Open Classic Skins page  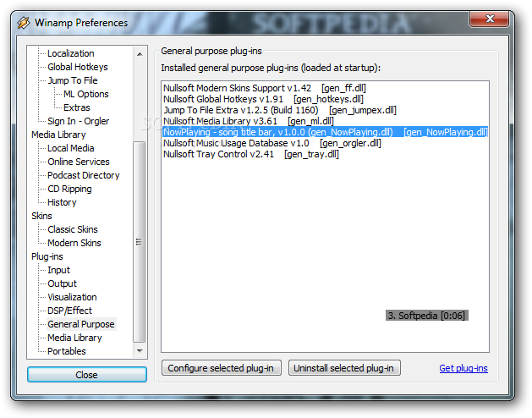click(72, 229)
